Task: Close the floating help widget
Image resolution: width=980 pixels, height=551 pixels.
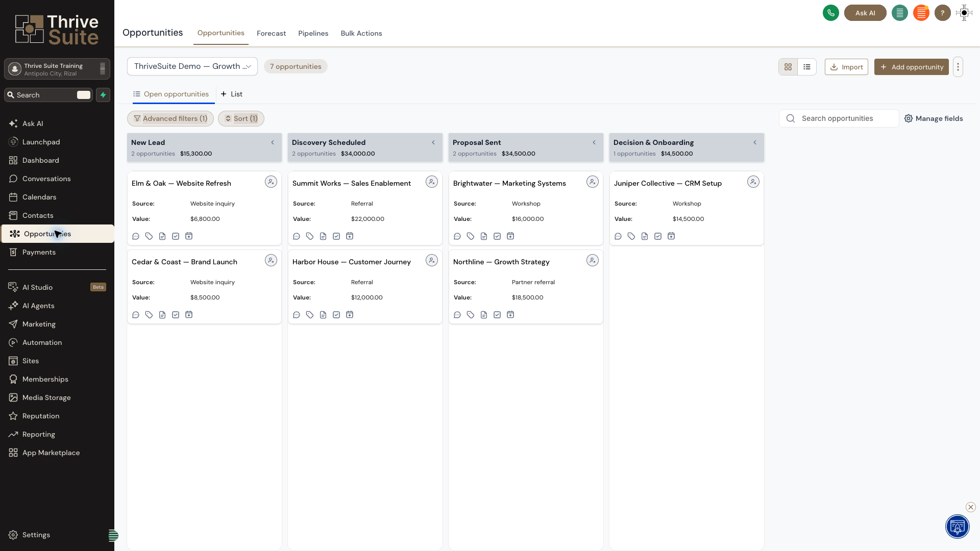Action: [971, 507]
